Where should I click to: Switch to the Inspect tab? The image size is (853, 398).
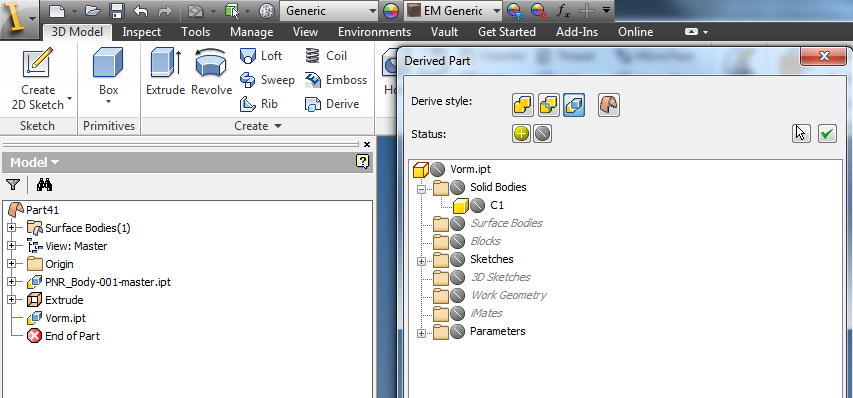click(x=141, y=32)
